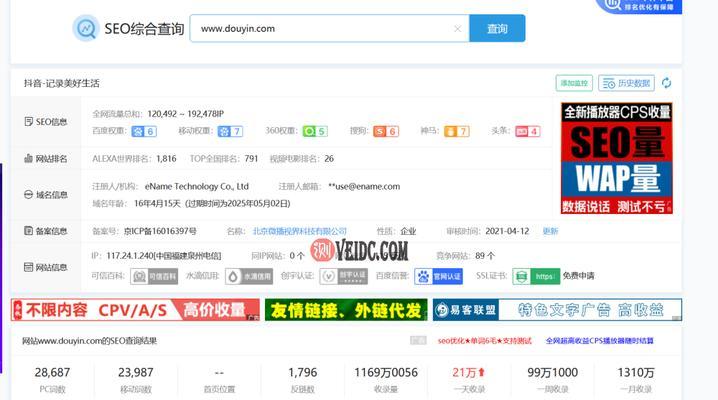Click the 移动权重 badge showing 7
The height and width of the screenshot is (400, 718).
click(230, 131)
